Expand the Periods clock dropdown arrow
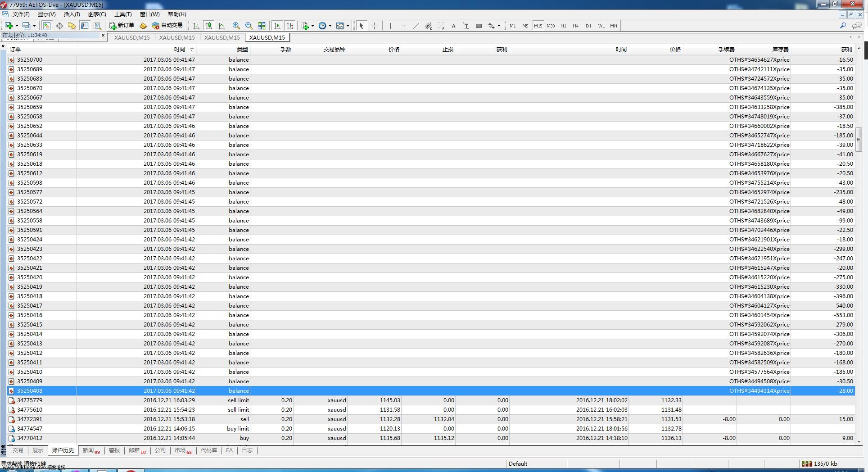 click(x=330, y=26)
